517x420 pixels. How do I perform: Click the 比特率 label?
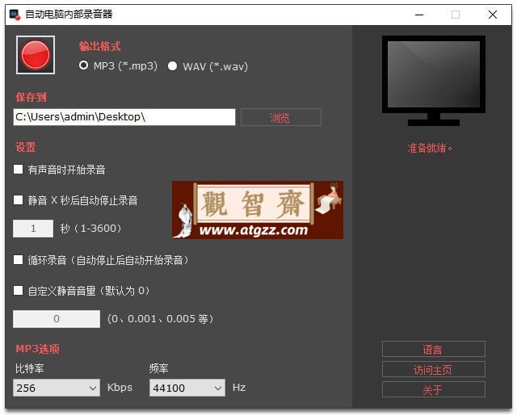[29, 368]
